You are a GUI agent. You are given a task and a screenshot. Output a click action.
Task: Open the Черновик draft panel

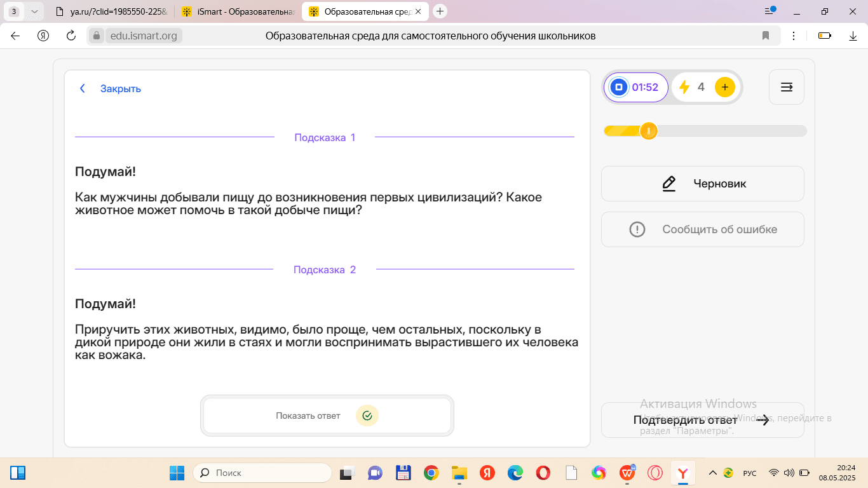click(x=702, y=184)
